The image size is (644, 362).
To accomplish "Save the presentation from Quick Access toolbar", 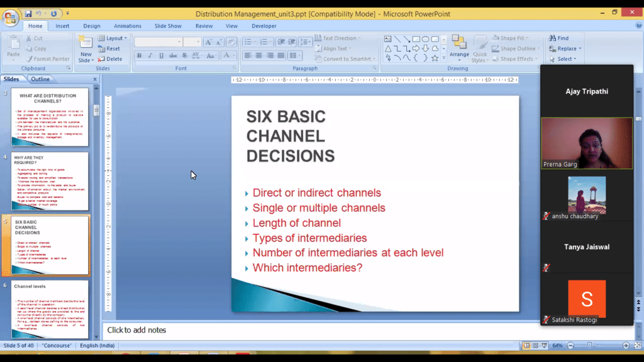I will tap(28, 13).
